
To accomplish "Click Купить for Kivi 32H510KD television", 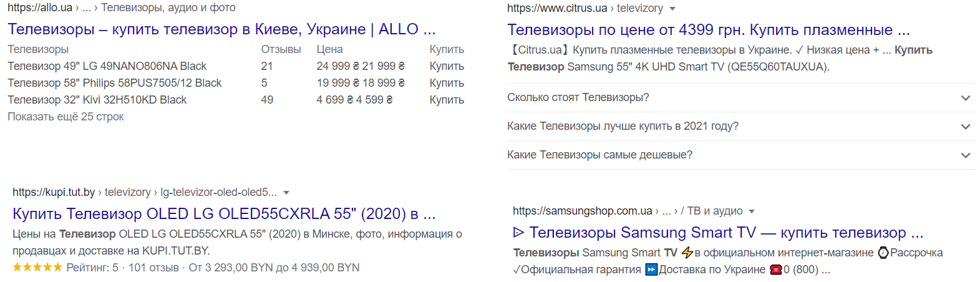I will tap(447, 100).
